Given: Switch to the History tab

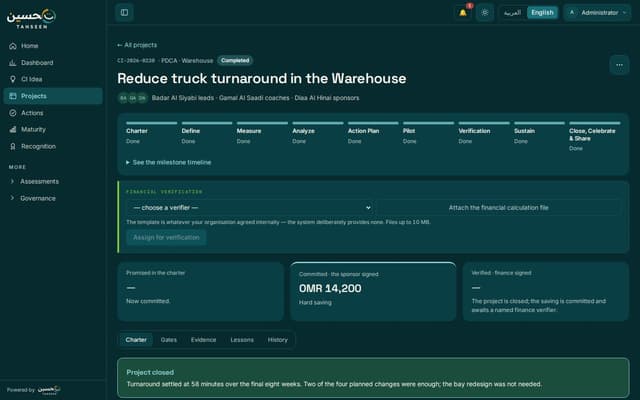Looking at the screenshot, I should tap(278, 340).
